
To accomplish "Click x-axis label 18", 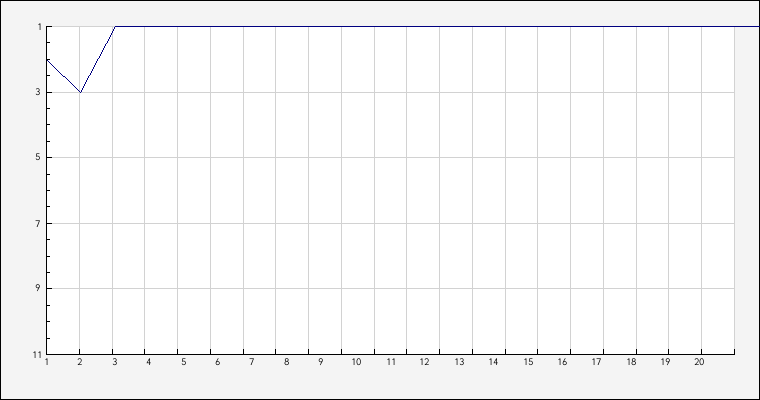I will (x=631, y=362).
